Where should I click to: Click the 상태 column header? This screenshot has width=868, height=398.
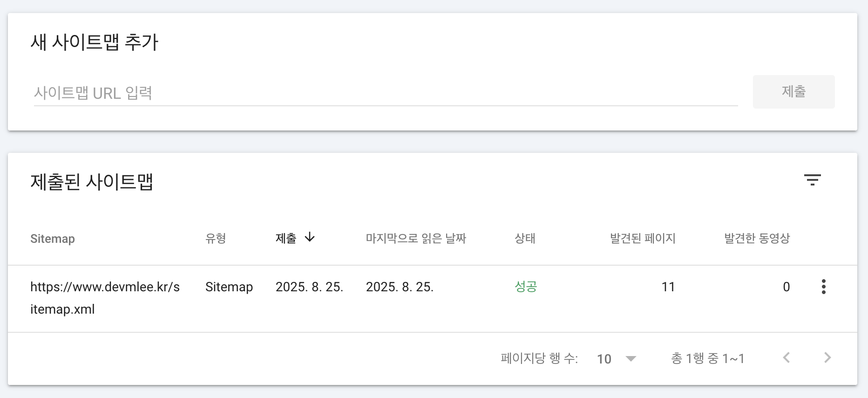525,238
